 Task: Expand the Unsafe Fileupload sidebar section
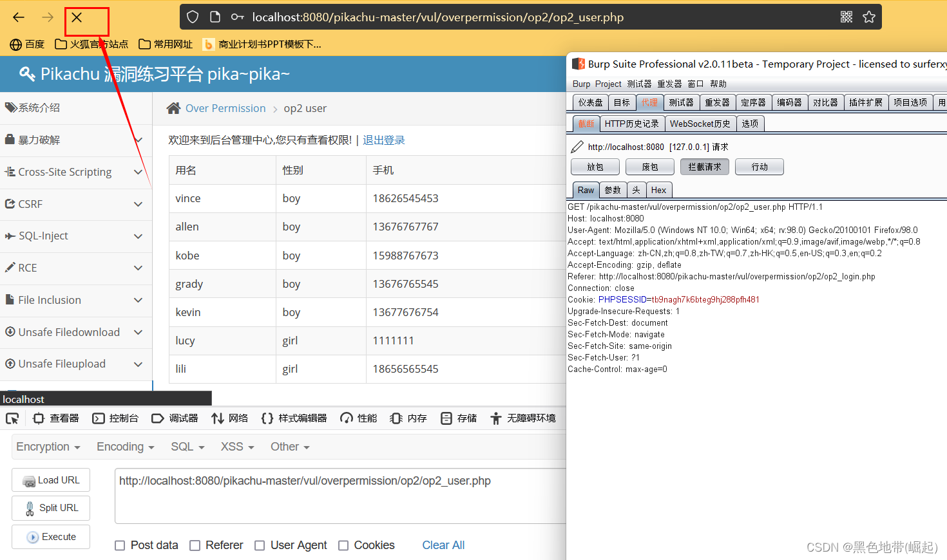[76, 364]
